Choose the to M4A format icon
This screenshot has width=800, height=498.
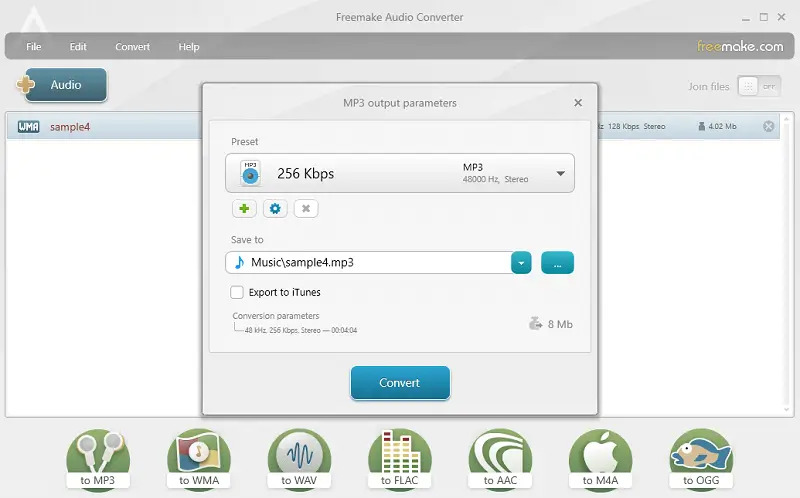(601, 460)
